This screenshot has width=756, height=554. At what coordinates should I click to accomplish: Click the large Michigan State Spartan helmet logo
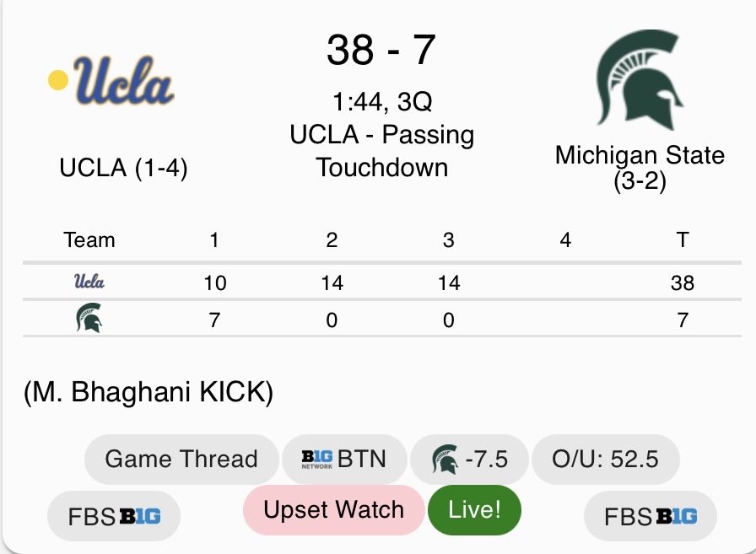tap(640, 80)
